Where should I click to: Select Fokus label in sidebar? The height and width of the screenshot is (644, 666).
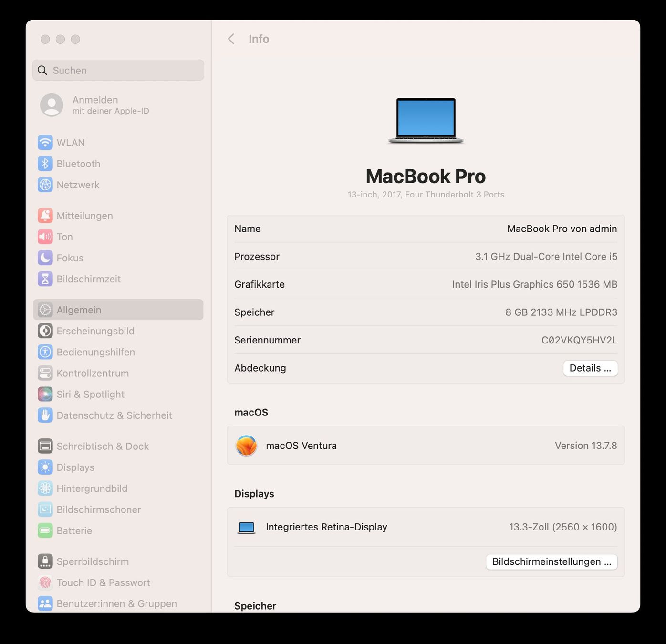(x=70, y=258)
